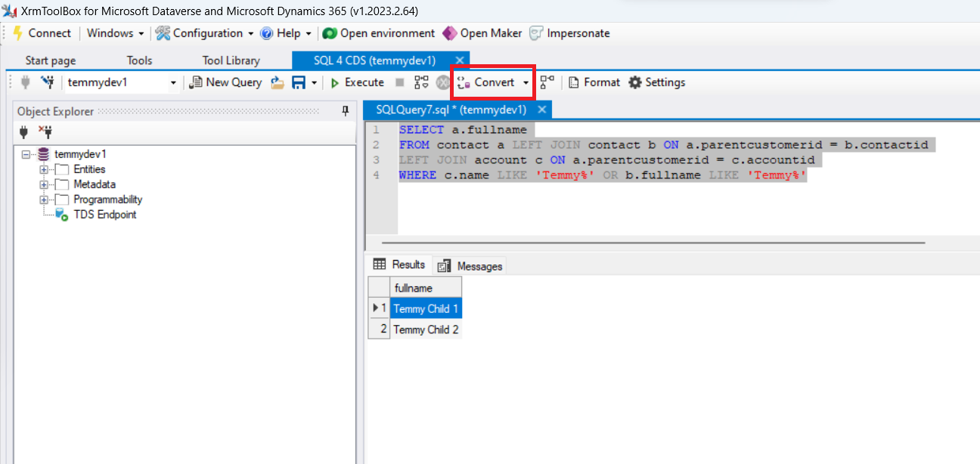Open the Convert dropdown arrow
Screen dimensions: 980x464
526,82
